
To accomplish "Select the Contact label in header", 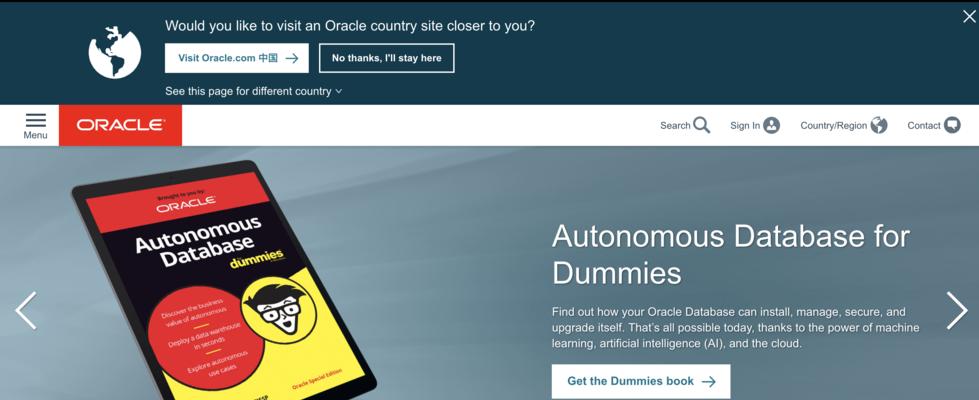I will [923, 125].
